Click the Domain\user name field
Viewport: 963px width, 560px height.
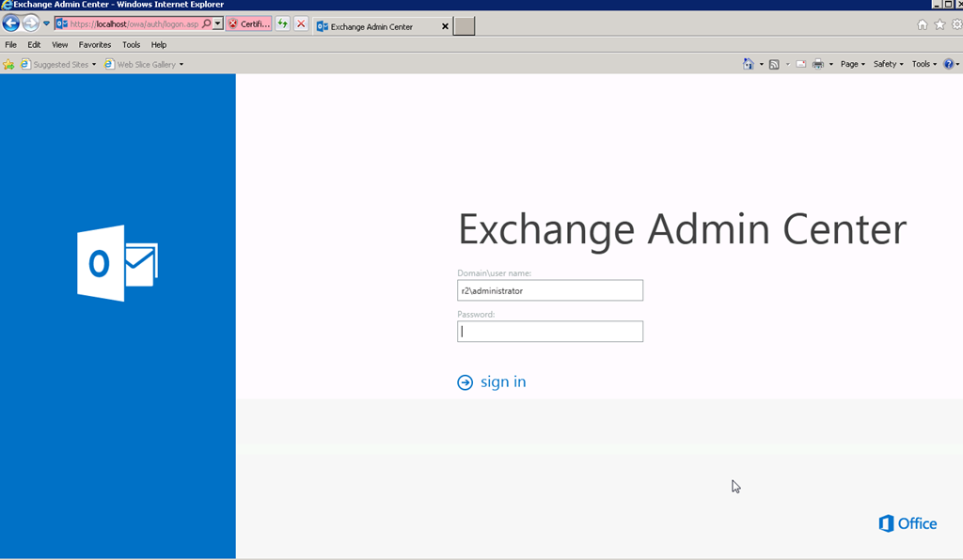tap(550, 290)
